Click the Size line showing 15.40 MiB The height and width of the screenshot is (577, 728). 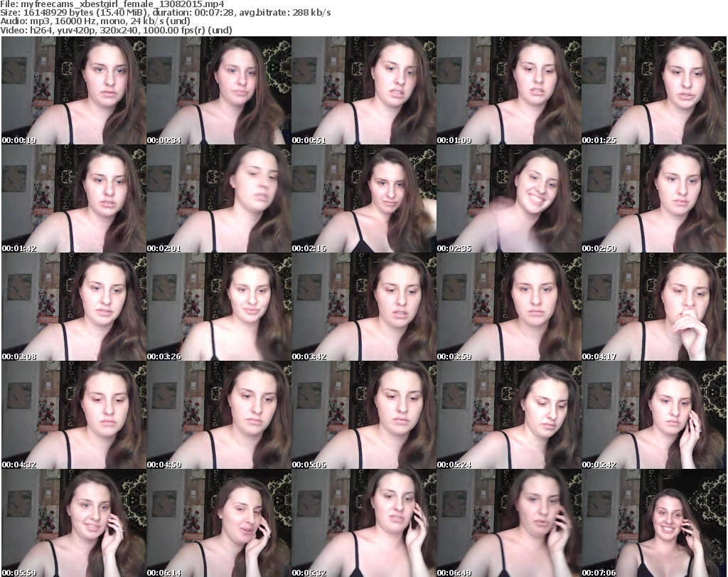pos(165,13)
